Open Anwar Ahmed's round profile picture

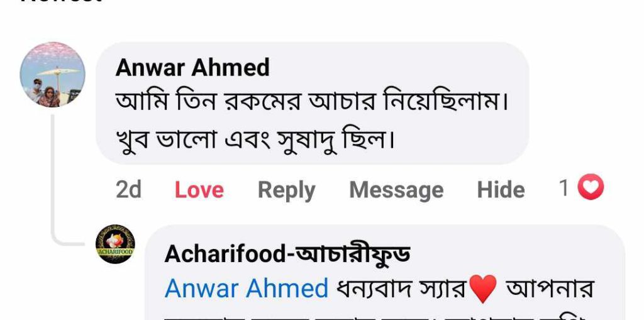tap(53, 74)
